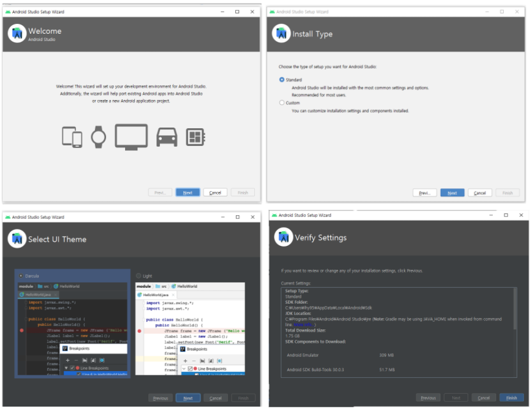Click Finish in the Verify Settings window
The height and width of the screenshot is (414, 532).
(511, 397)
